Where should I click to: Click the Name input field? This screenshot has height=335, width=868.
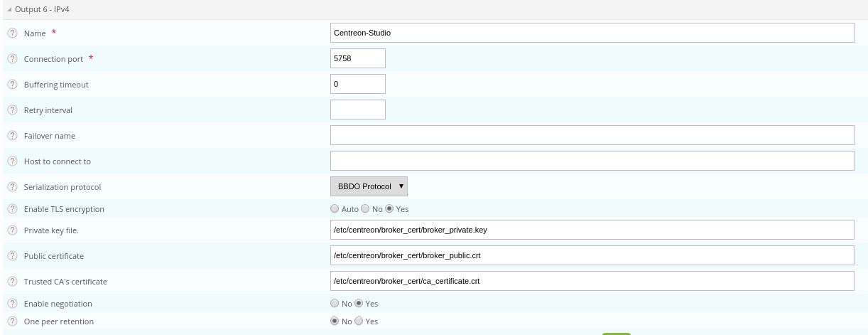point(592,33)
